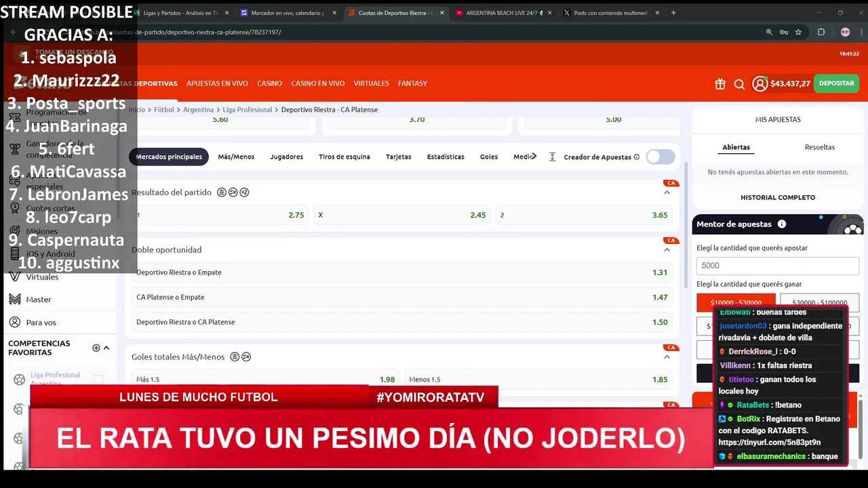Switch to the Resueltas bets tab
Viewport: 868px width, 488px height.
(x=820, y=147)
